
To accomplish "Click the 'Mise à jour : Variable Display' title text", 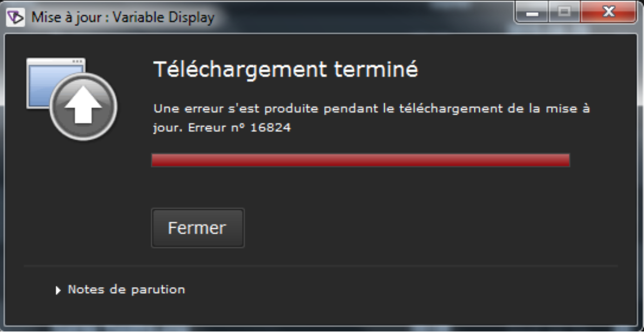I will click(x=123, y=18).
